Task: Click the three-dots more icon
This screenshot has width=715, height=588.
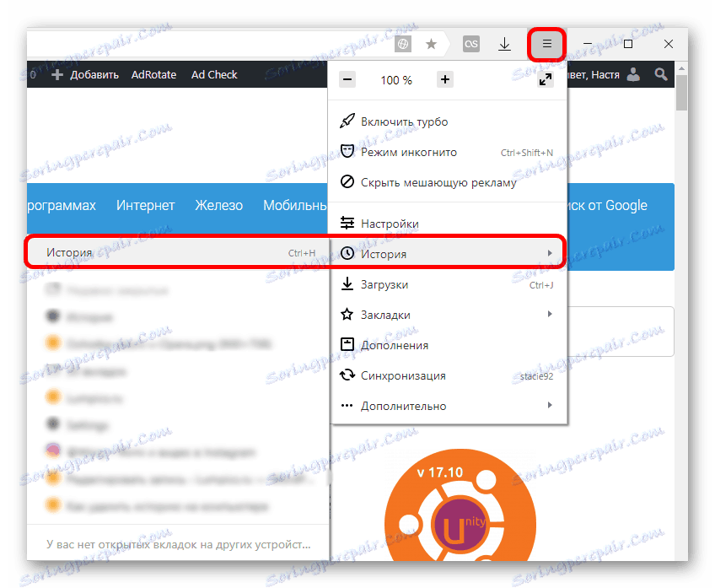Action: click(347, 406)
